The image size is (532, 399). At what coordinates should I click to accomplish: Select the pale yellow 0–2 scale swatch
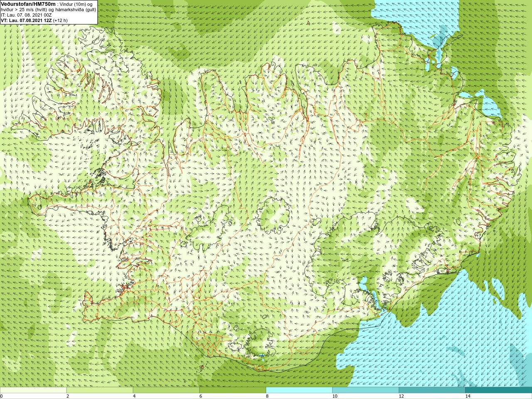click(x=33, y=390)
